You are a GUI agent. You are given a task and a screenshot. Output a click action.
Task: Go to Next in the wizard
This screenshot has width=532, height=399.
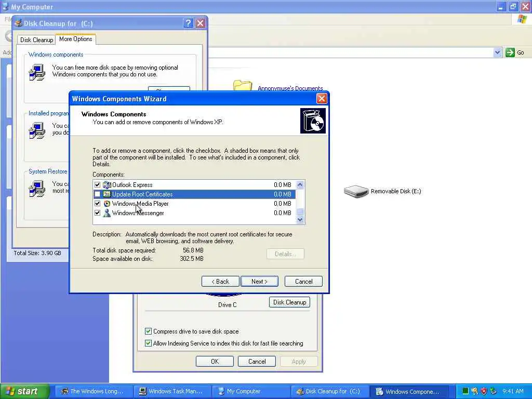tap(260, 281)
